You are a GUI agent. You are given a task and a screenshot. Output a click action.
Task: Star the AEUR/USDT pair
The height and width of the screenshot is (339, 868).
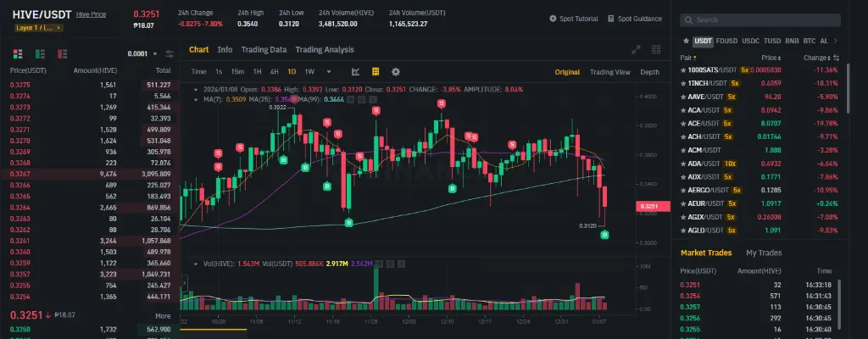[683, 204]
